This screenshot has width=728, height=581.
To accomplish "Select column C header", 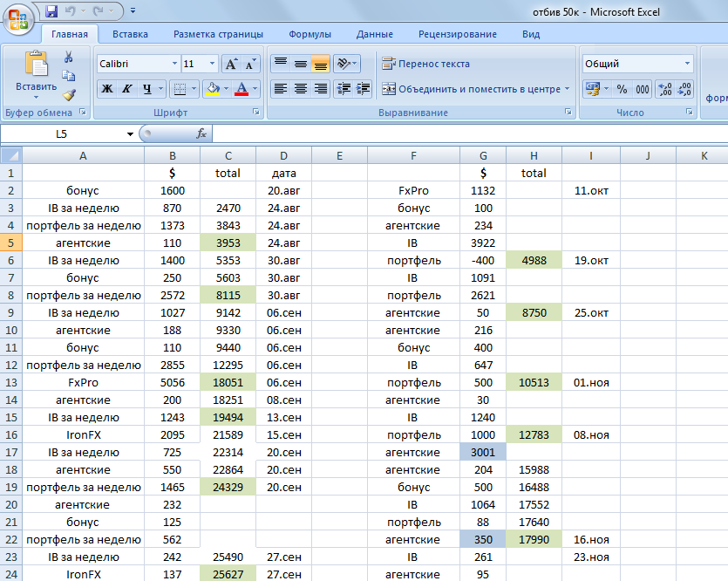I will tap(228, 156).
